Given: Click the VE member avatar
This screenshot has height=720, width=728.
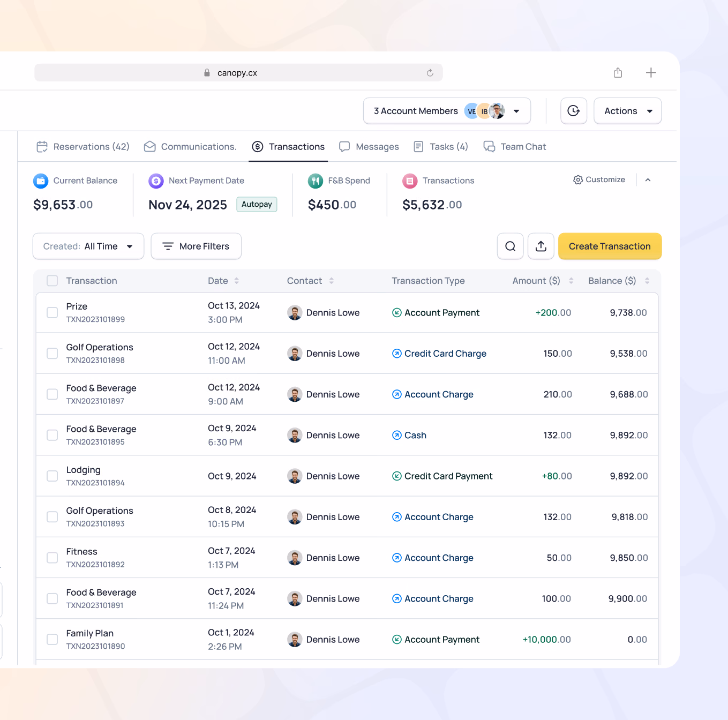Looking at the screenshot, I should (x=471, y=111).
